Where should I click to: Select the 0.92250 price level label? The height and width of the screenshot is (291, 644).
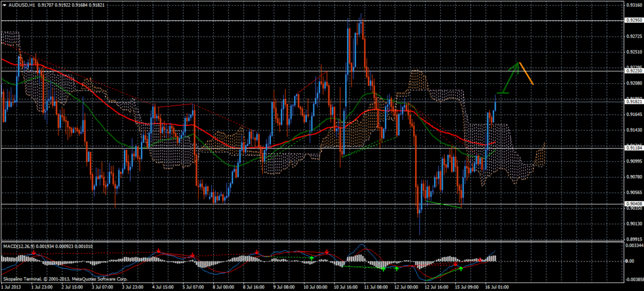633,71
